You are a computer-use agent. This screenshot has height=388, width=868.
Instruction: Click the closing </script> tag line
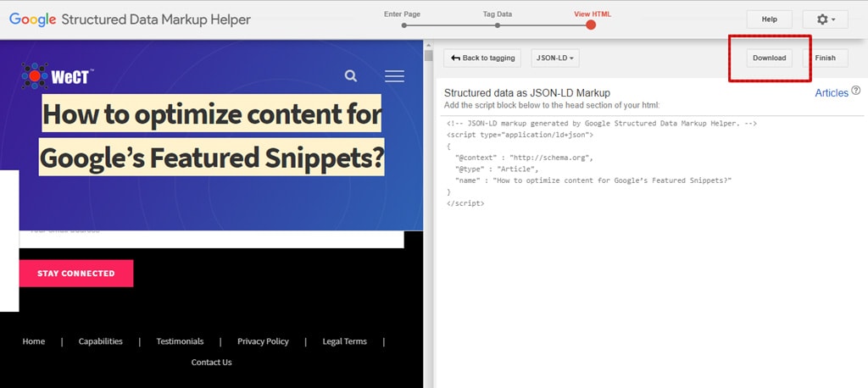465,203
